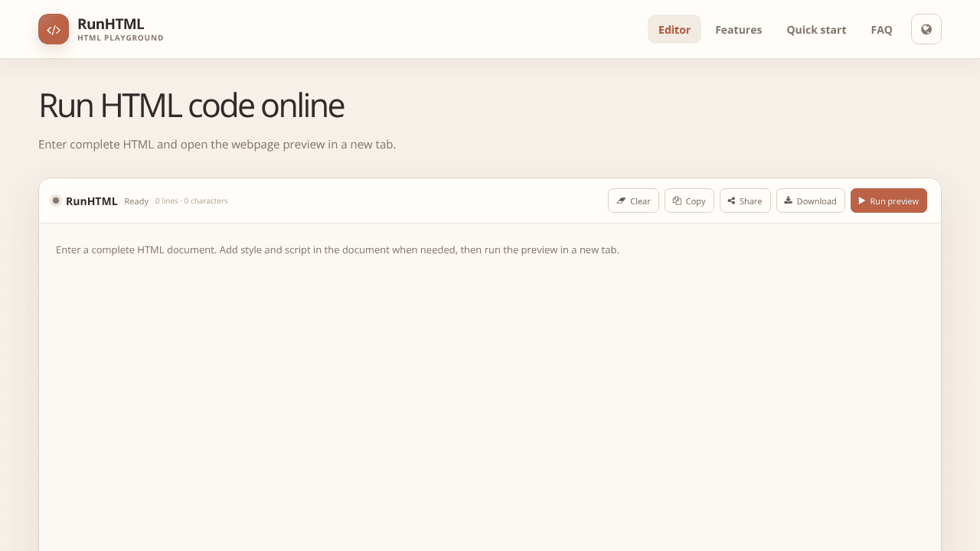Viewport: 980px width, 551px height.
Task: Run preview in a new tab
Action: pos(889,201)
